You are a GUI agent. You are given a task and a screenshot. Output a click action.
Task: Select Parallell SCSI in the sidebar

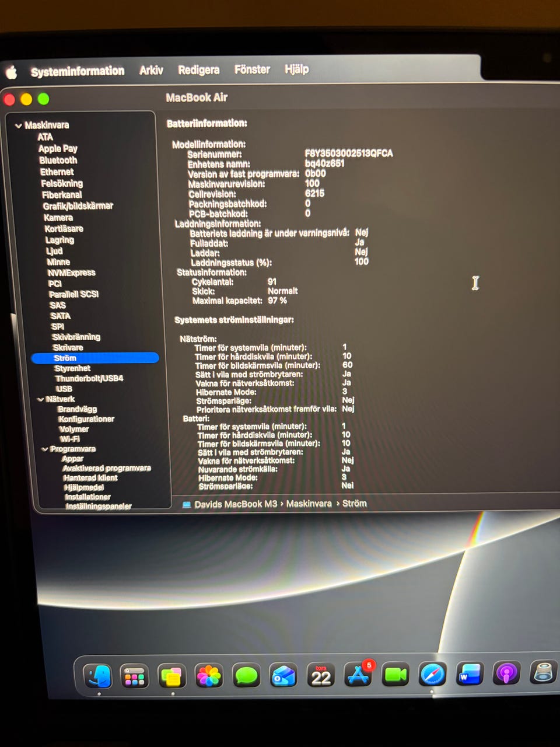click(x=73, y=294)
